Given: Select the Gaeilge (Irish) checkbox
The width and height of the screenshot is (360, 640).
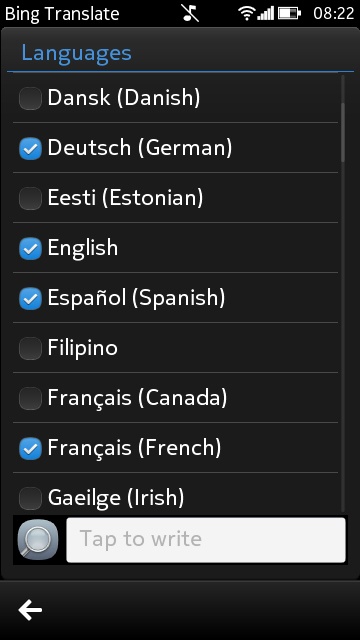Looking at the screenshot, I should coord(30,498).
